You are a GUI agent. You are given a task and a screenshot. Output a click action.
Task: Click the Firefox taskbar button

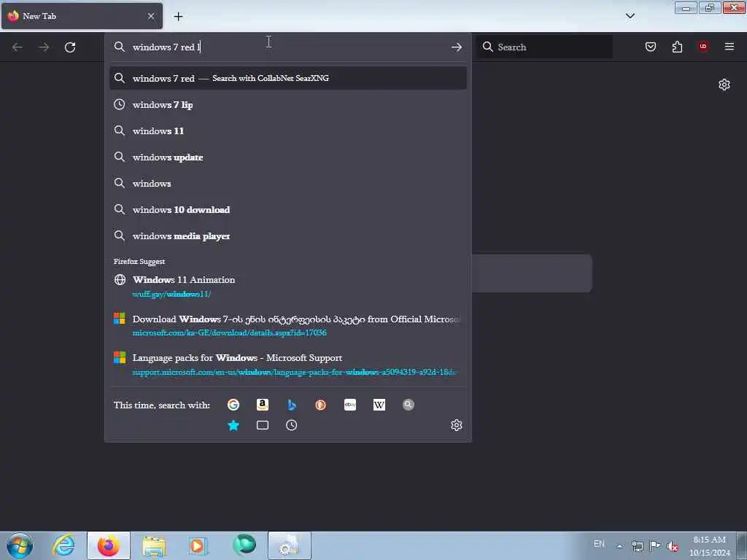point(109,545)
